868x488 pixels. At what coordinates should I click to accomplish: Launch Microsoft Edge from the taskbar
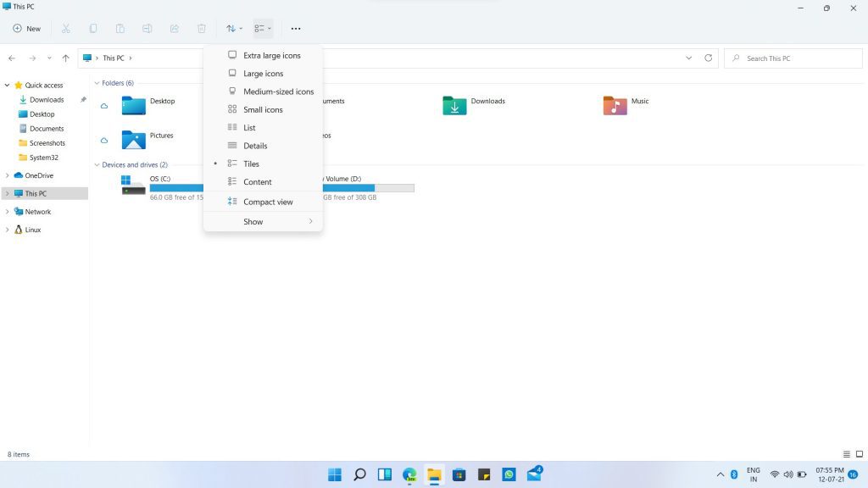coord(409,474)
